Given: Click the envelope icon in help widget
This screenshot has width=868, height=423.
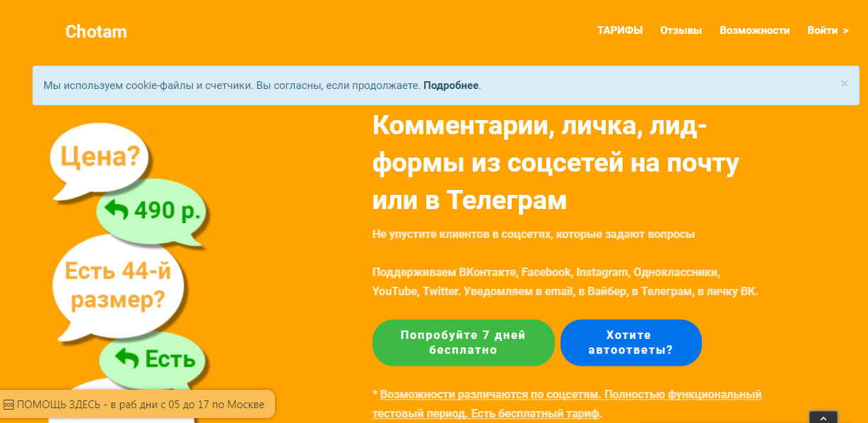Looking at the screenshot, I should click(8, 405).
